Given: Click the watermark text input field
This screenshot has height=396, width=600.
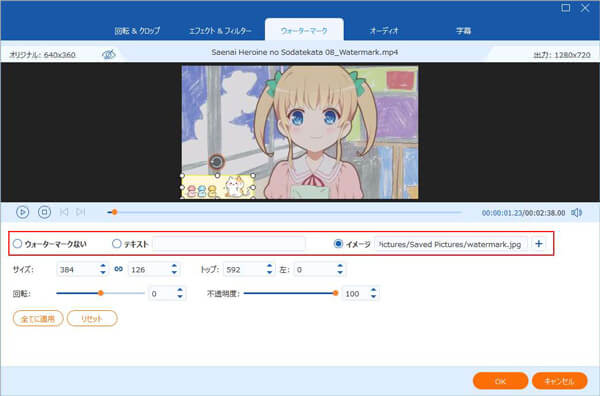Looking at the screenshot, I should pyautogui.click(x=229, y=244).
